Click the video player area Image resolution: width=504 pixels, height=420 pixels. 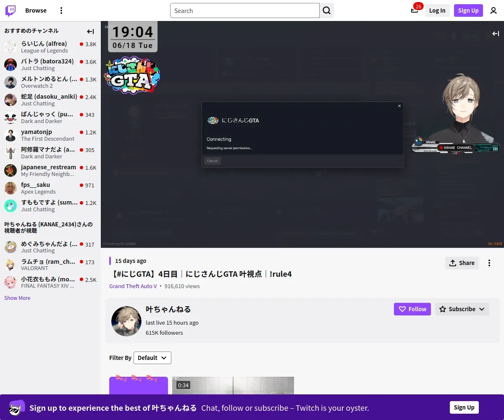302,134
